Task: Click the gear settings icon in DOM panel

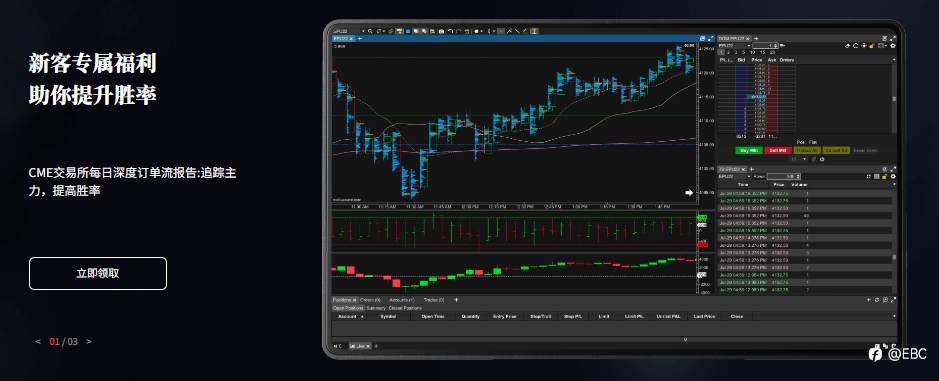Action: tap(893, 46)
